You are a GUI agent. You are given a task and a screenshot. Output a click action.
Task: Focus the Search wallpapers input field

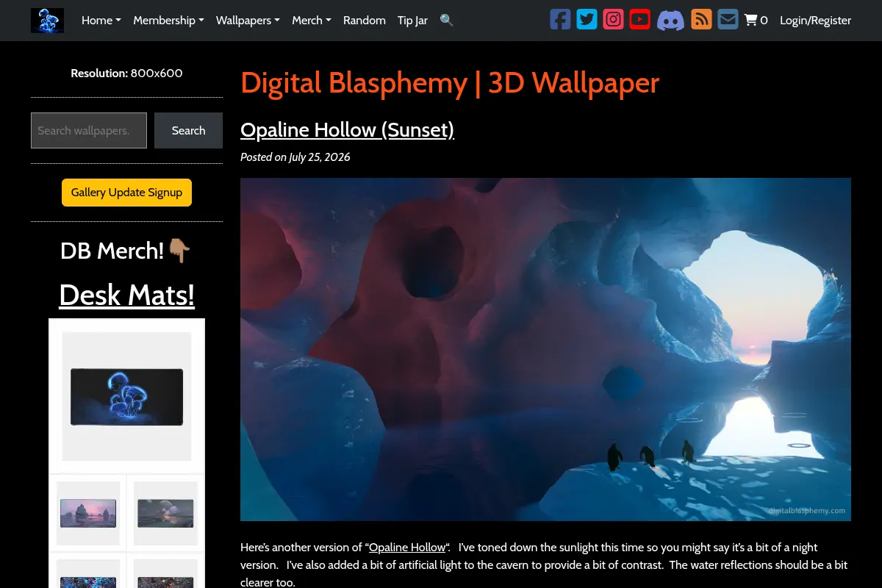click(x=89, y=130)
